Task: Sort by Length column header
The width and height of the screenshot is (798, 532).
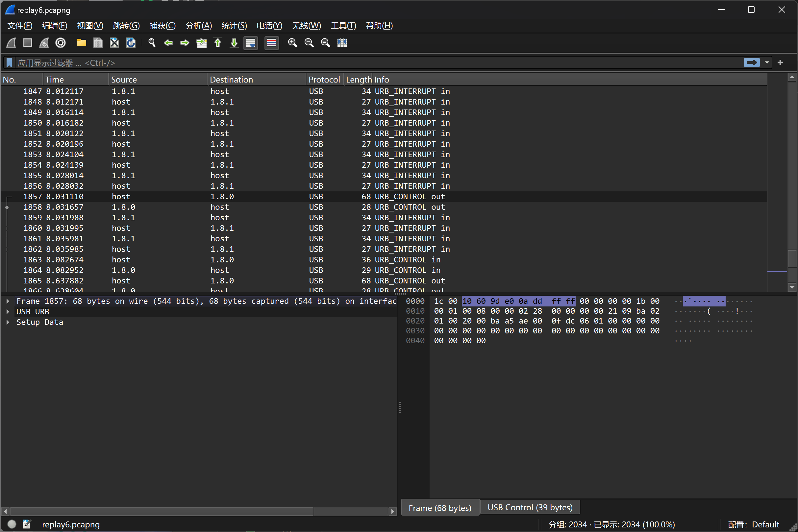Action: tap(358, 80)
